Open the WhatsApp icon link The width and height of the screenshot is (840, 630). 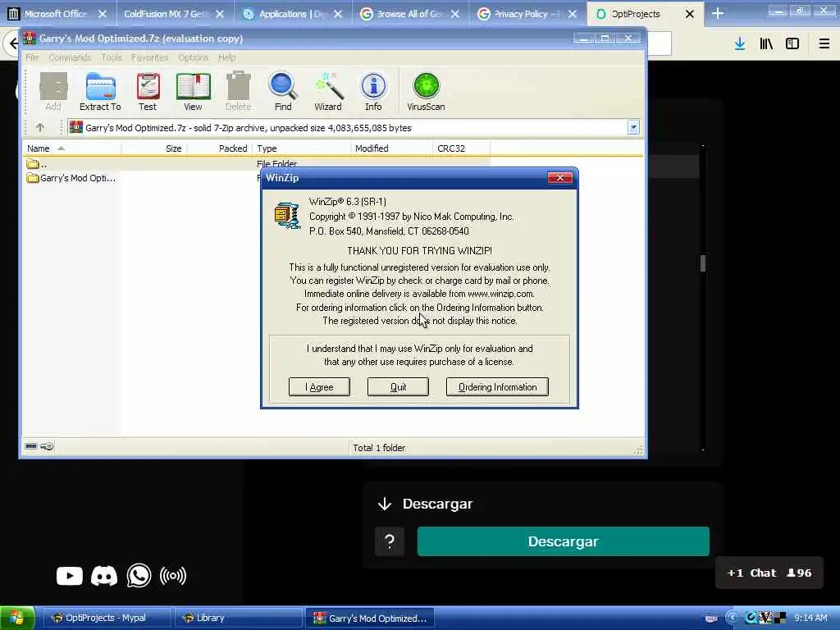point(139,576)
